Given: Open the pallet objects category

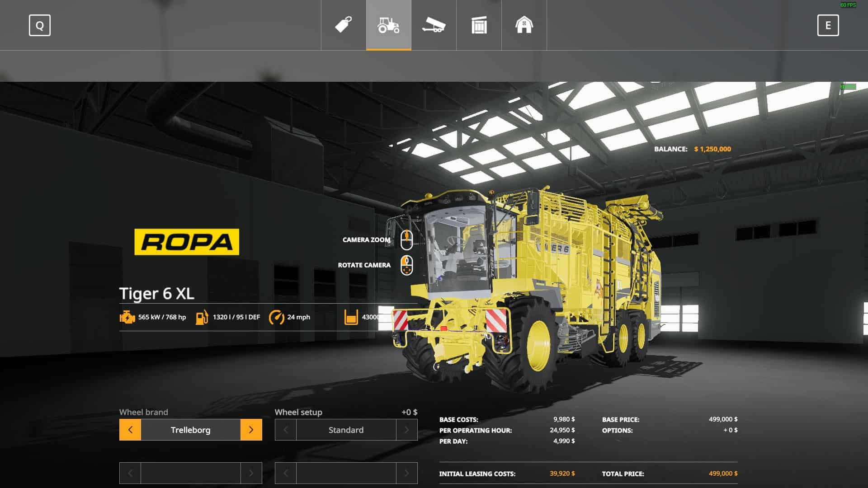Looking at the screenshot, I should click(x=479, y=25).
